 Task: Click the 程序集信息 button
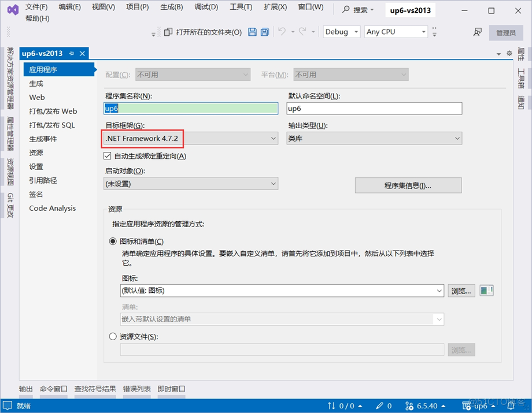408,185
